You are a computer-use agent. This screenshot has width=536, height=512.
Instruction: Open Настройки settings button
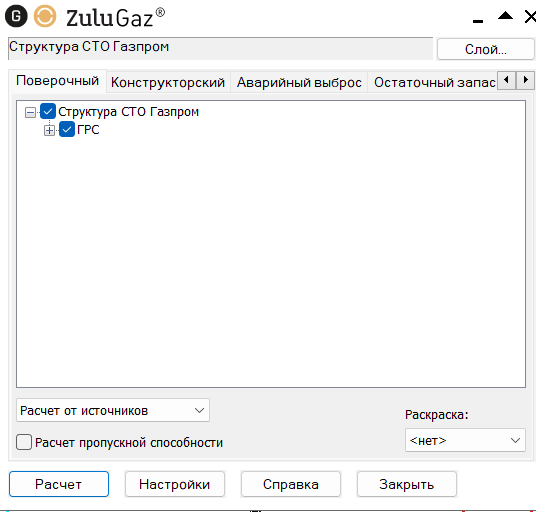[x=175, y=484]
